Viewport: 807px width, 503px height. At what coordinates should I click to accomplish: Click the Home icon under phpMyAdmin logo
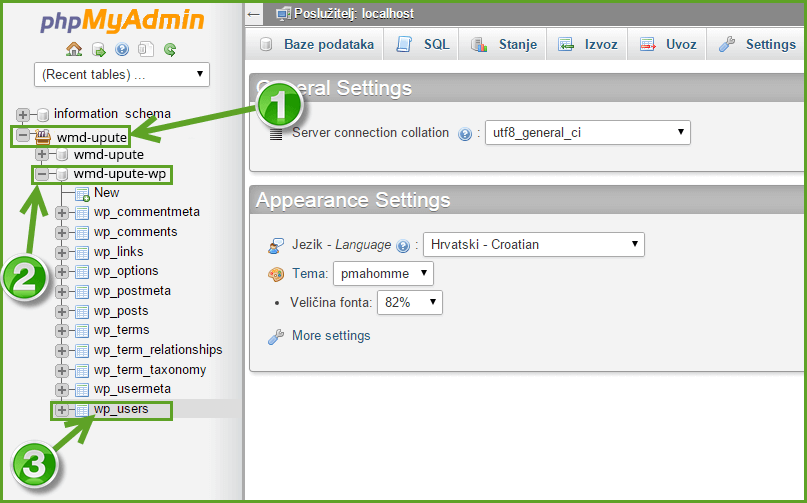point(74,49)
